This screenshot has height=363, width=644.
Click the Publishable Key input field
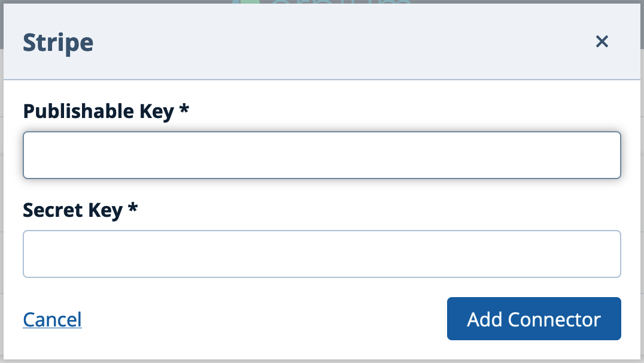321,155
